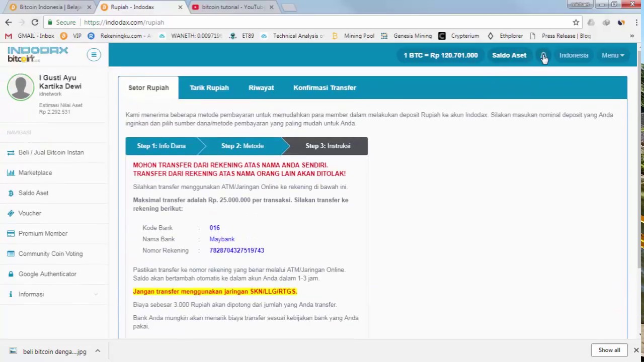Viewport: 644px width, 362px height.
Task: Go to Step 2: Metode
Action: point(243,146)
